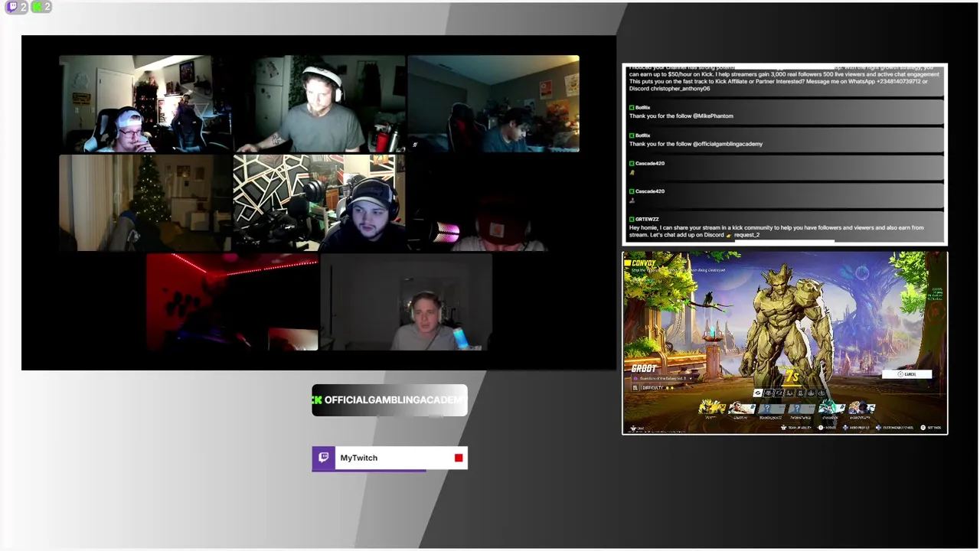This screenshot has width=980, height=551.
Task: Select the highlighted white role filter icon
Action: tap(758, 393)
